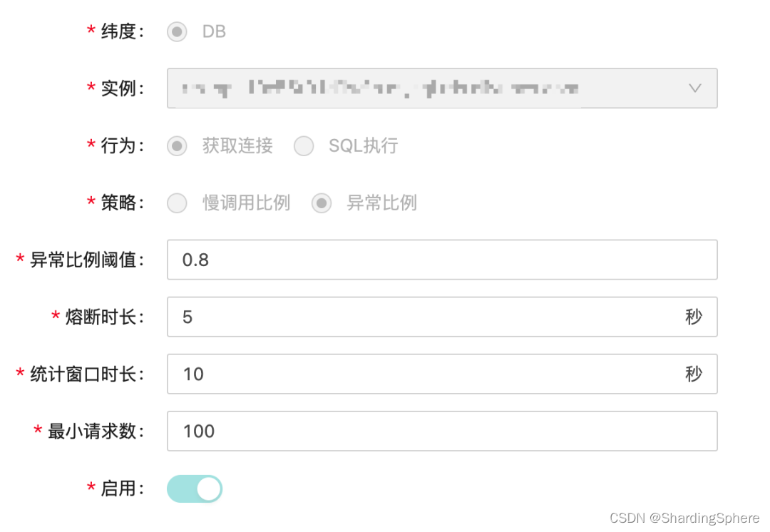Click the 熔断时长 input showing 5

(x=428, y=317)
